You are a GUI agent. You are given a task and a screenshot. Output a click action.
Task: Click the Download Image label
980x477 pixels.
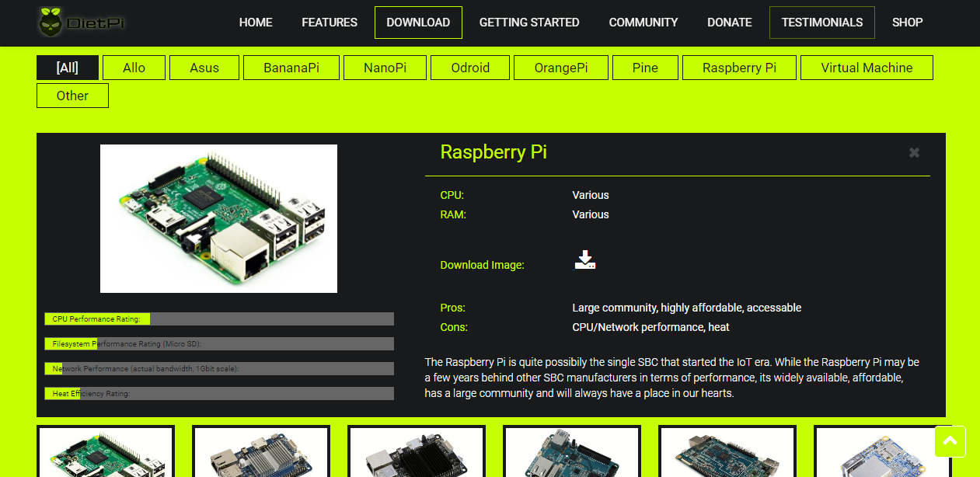click(483, 265)
